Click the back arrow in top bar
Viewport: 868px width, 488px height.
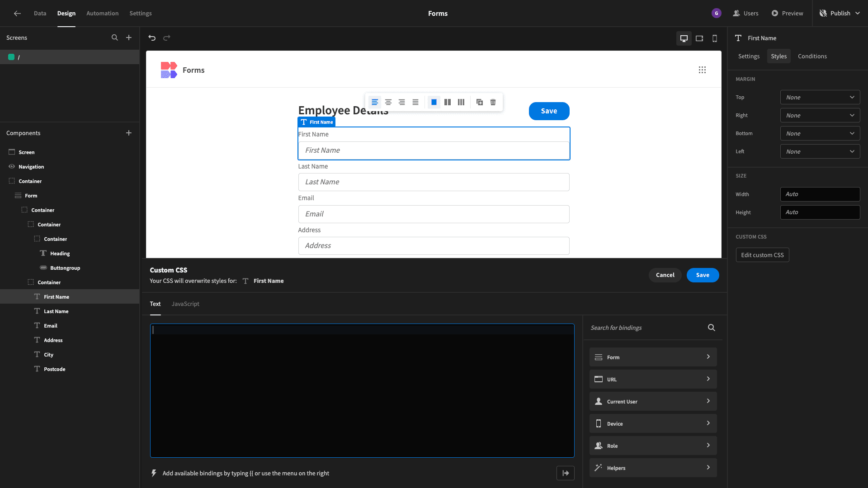(x=17, y=14)
